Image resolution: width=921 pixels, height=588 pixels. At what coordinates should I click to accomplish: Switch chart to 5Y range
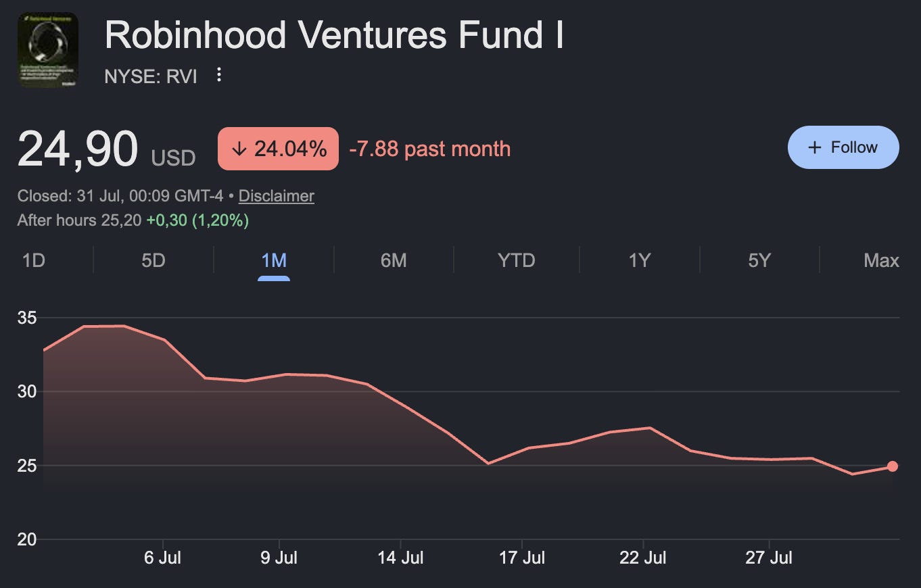coord(759,260)
